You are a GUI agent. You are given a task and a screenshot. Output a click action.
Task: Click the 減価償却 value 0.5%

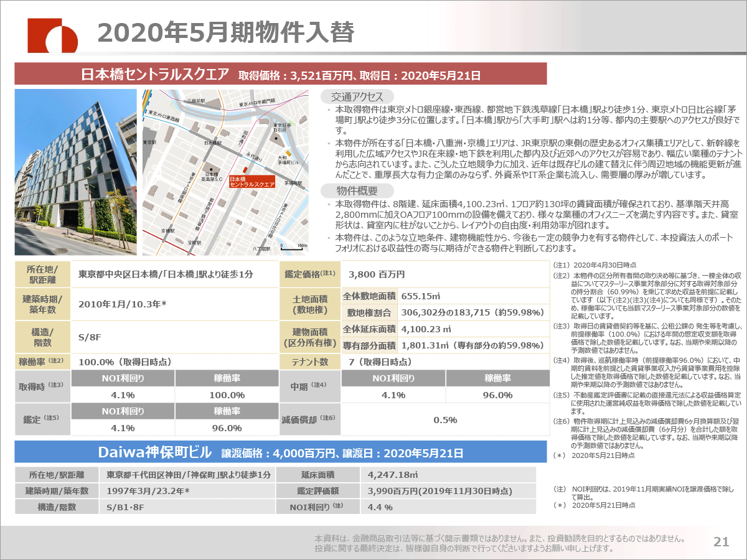(445, 419)
